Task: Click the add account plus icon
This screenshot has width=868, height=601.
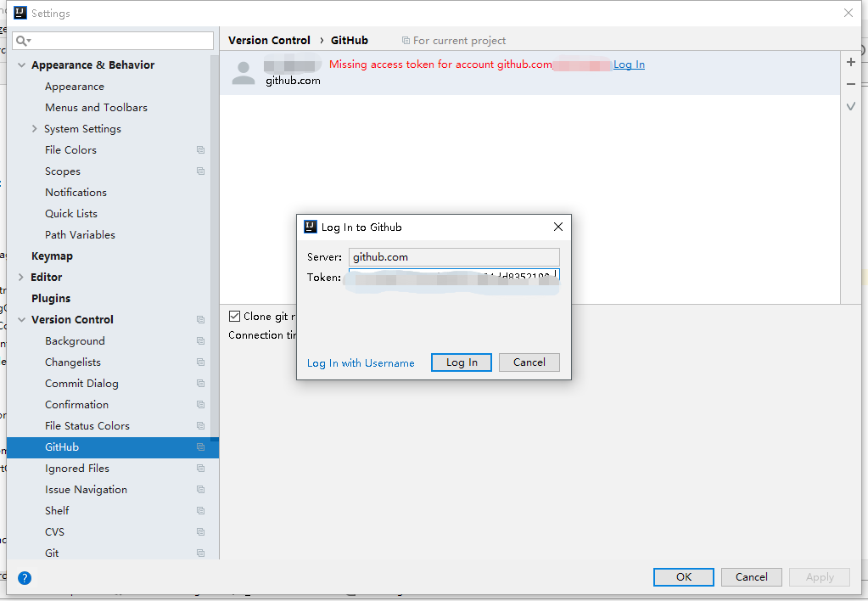Action: tap(851, 62)
